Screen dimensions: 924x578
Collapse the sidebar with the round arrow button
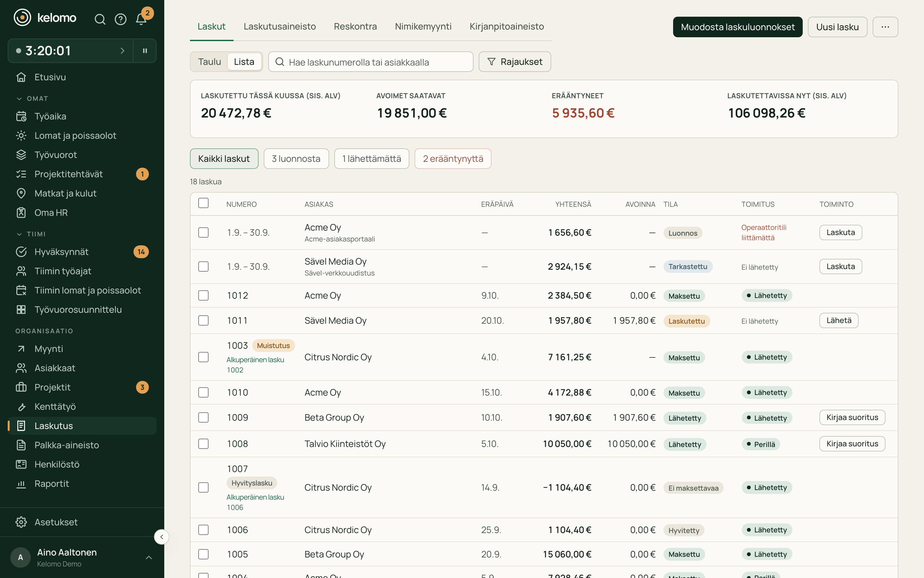click(x=161, y=537)
